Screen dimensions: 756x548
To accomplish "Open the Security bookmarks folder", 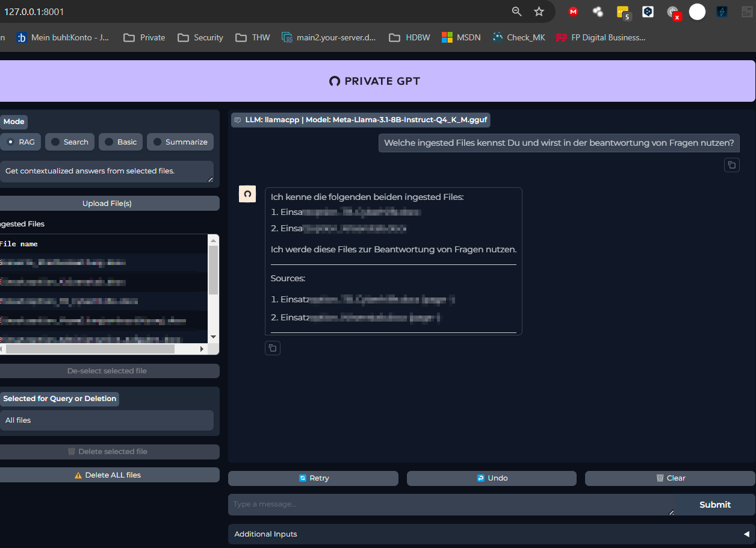I will 200,37.
